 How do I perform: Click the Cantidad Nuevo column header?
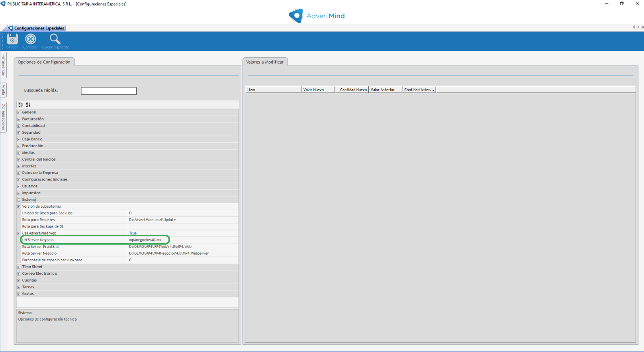coord(352,90)
